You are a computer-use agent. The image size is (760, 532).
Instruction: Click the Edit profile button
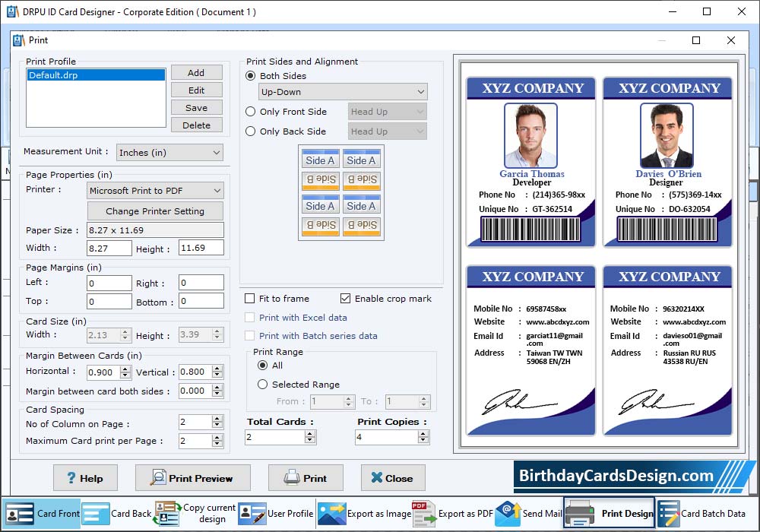tap(196, 90)
